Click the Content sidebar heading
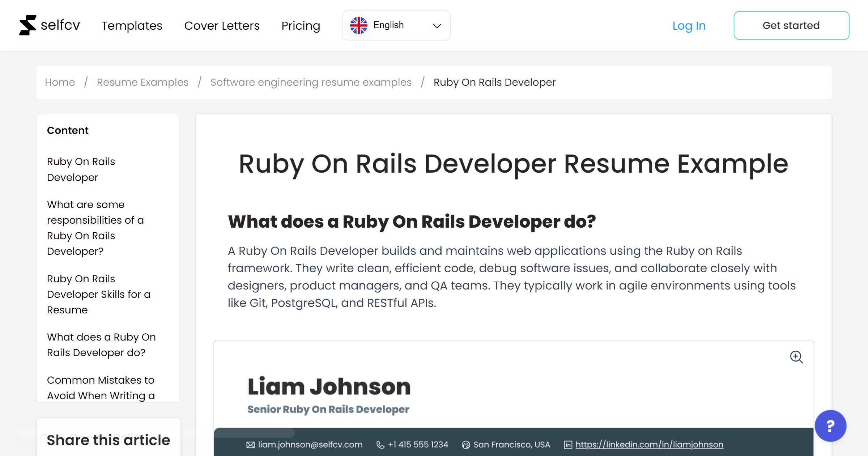868x456 pixels. coord(68,130)
